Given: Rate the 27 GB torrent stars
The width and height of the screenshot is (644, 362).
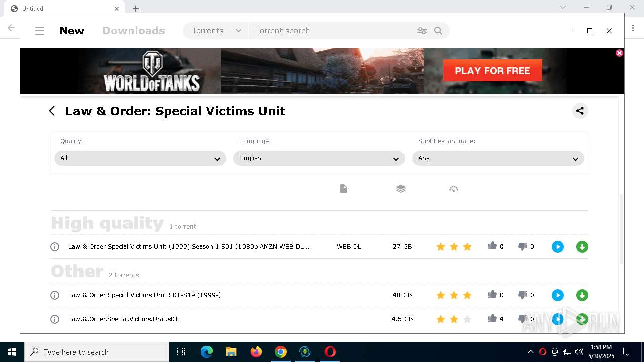Looking at the screenshot, I should (x=454, y=247).
